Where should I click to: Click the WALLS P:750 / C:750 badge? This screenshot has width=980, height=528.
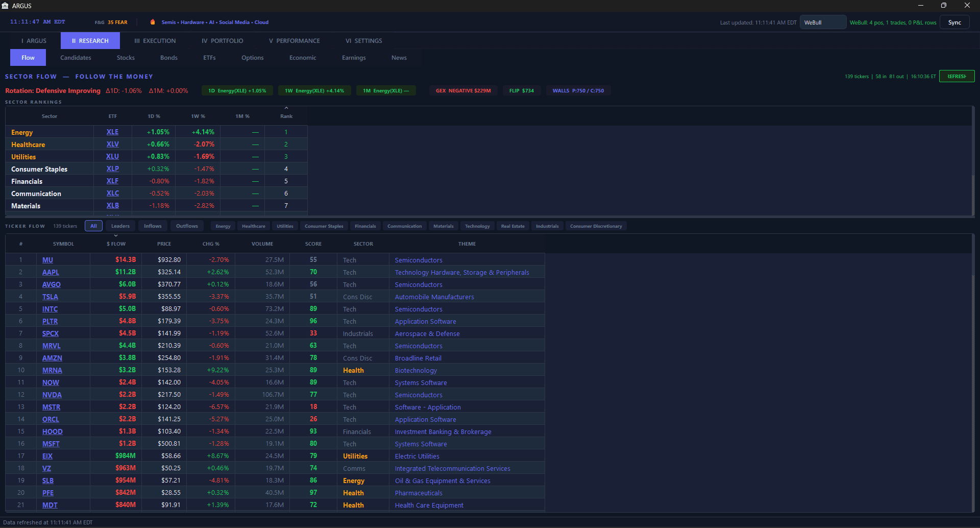578,91
